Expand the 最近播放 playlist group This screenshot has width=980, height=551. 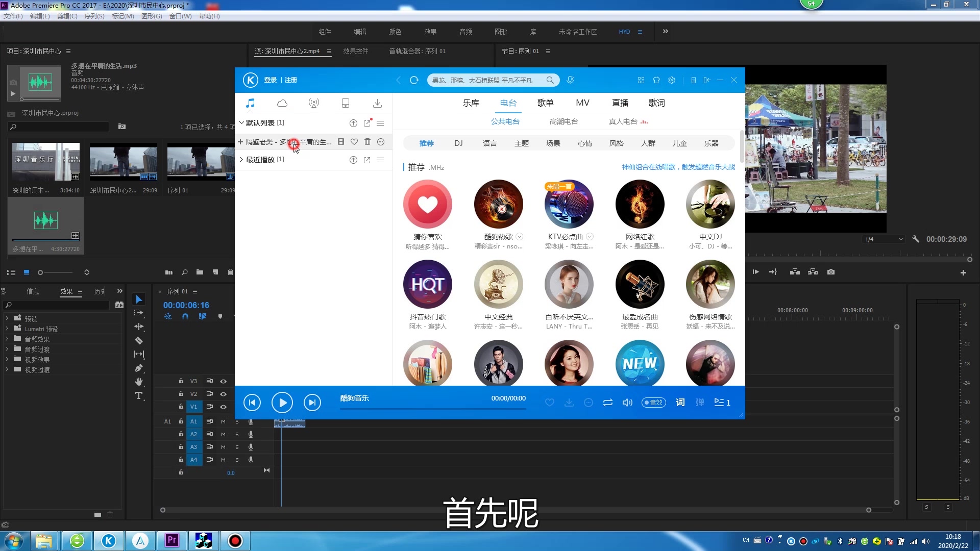(241, 160)
